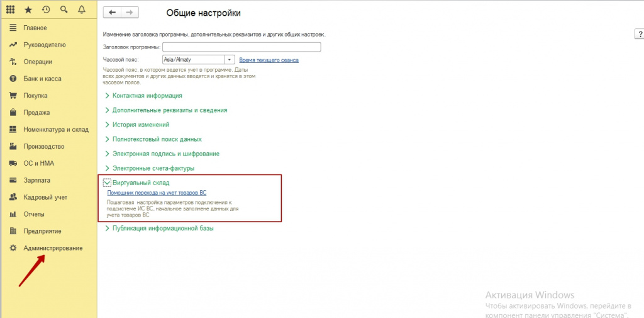The width and height of the screenshot is (644, 318).
Task: Open Помощник перехода на учет товаров ВС
Action: click(x=157, y=192)
